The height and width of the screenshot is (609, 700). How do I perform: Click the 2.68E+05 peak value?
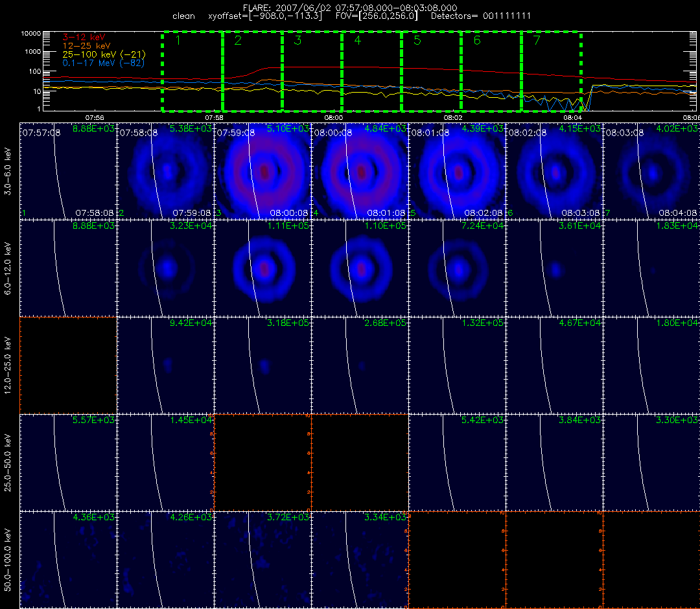pyautogui.click(x=385, y=323)
